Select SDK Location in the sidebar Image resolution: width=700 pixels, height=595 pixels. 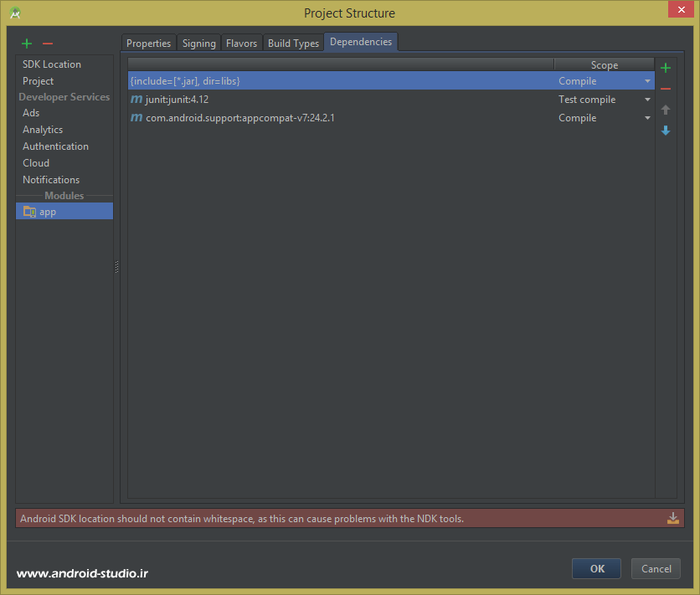click(x=53, y=64)
